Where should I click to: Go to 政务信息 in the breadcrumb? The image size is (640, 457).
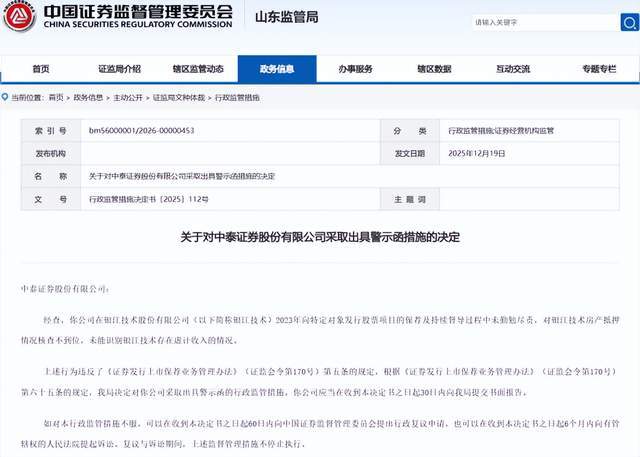coord(88,98)
